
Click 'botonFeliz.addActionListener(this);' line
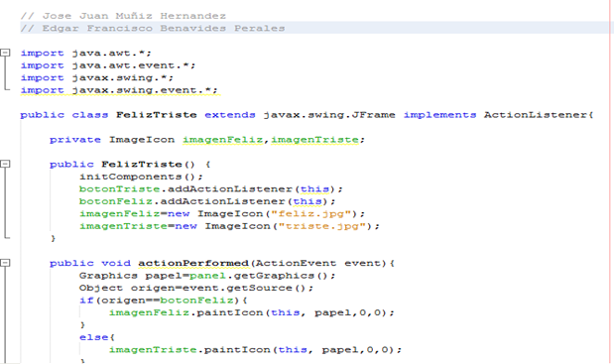click(x=207, y=201)
